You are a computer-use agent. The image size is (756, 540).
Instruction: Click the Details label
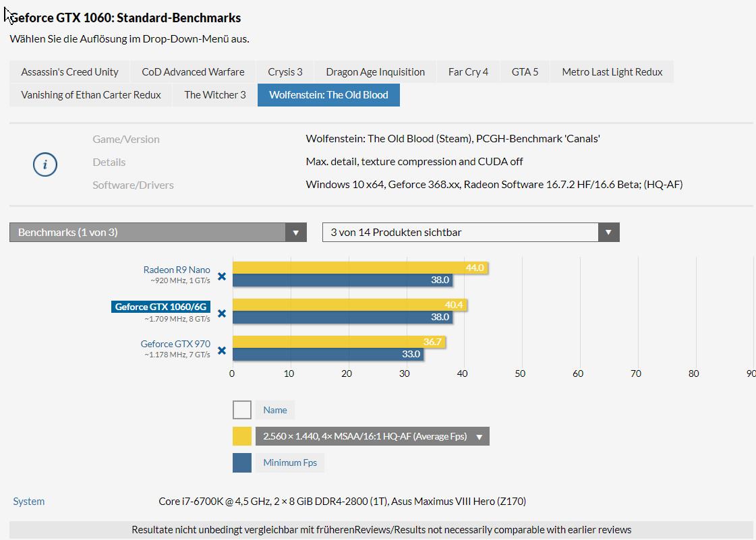[x=109, y=162]
